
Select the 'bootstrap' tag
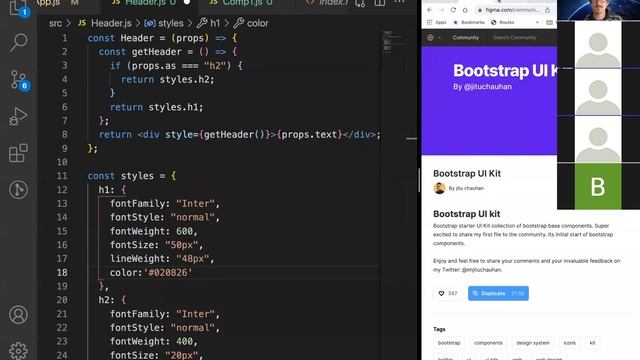(449, 343)
